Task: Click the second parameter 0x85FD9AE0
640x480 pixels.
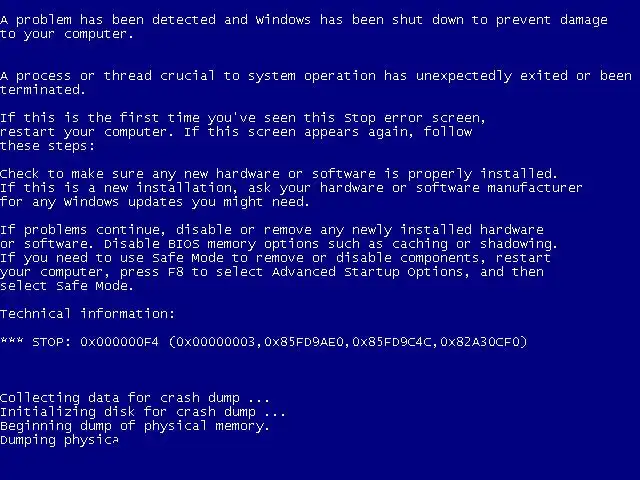Action: click(x=304, y=342)
